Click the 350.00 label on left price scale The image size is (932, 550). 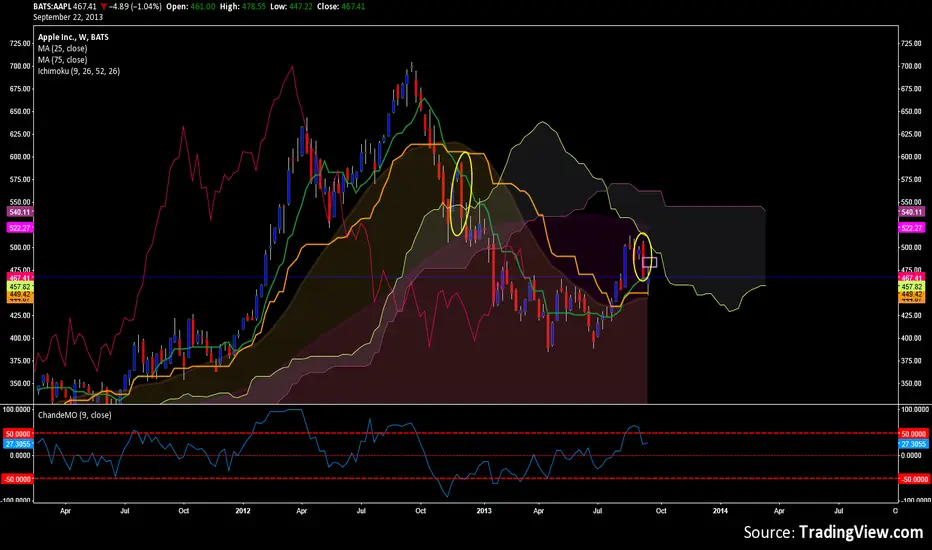tap(20, 384)
